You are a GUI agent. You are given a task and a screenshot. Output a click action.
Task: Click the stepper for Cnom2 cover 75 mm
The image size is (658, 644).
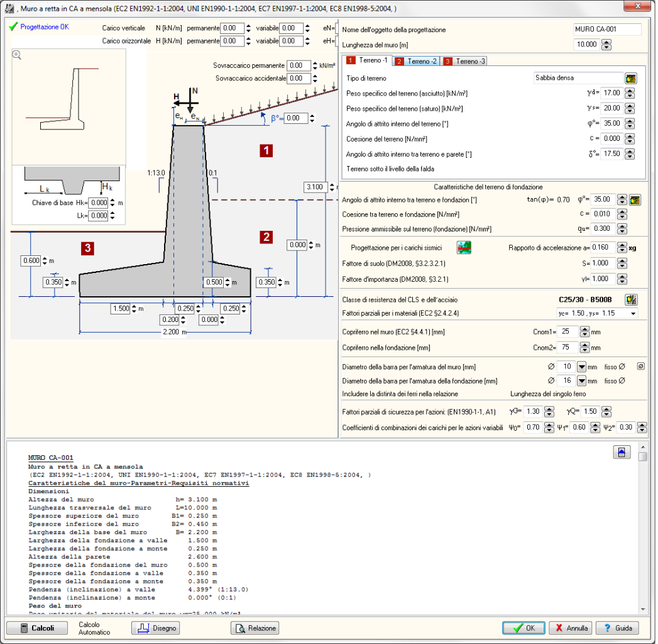pyautogui.click(x=584, y=348)
